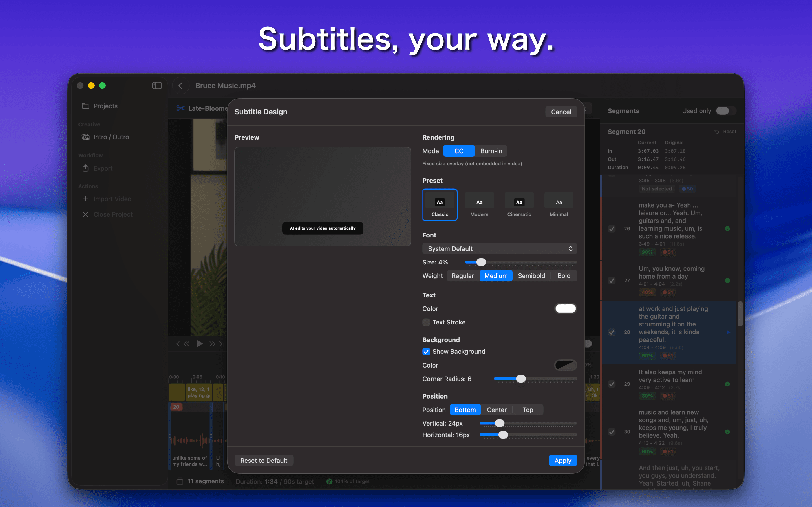Screen dimensions: 812x507
Task: Set subtitle Position to Top
Action: click(528, 410)
